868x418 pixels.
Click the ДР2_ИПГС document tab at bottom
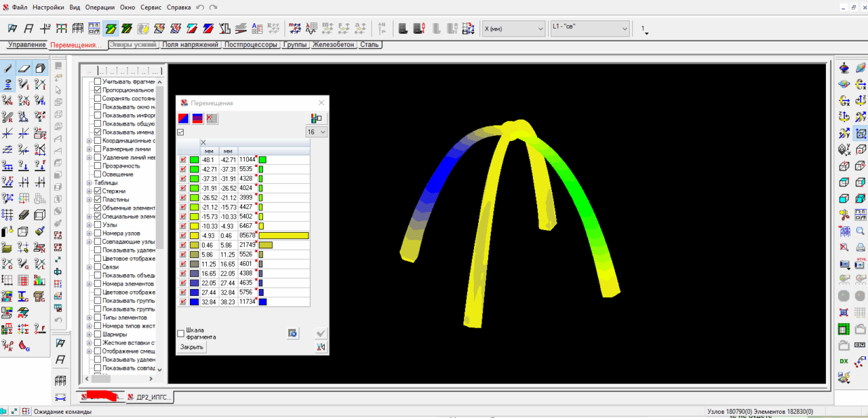coord(149,397)
